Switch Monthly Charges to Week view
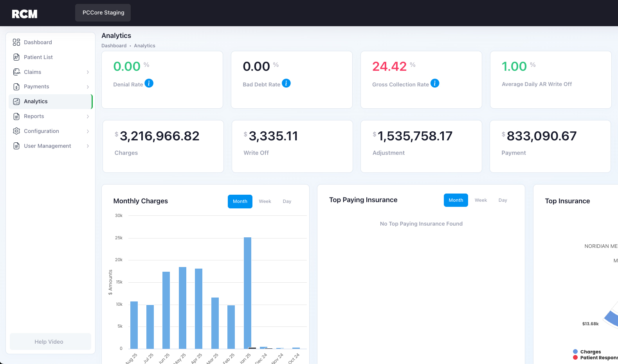The width and height of the screenshot is (618, 364). [265, 201]
